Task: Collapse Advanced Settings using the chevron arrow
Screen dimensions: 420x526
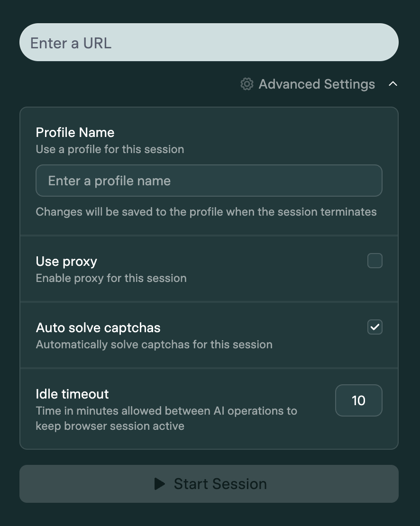Action: point(393,84)
